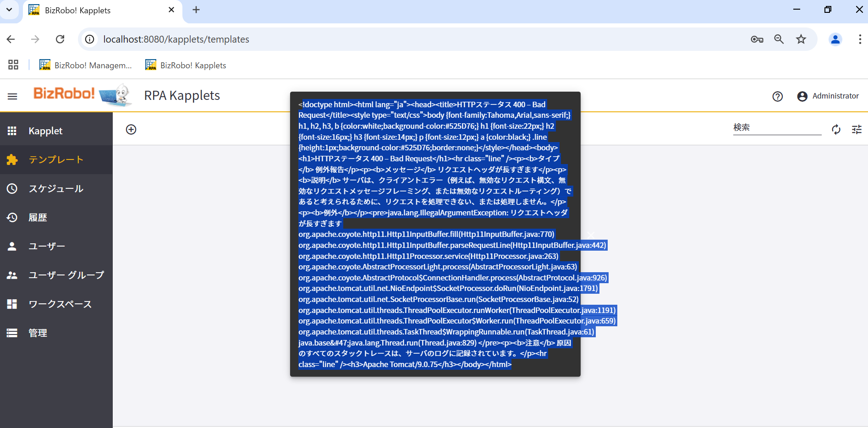Open ユーザー グループ page
Viewport: 868px width, 428px height.
click(x=66, y=275)
